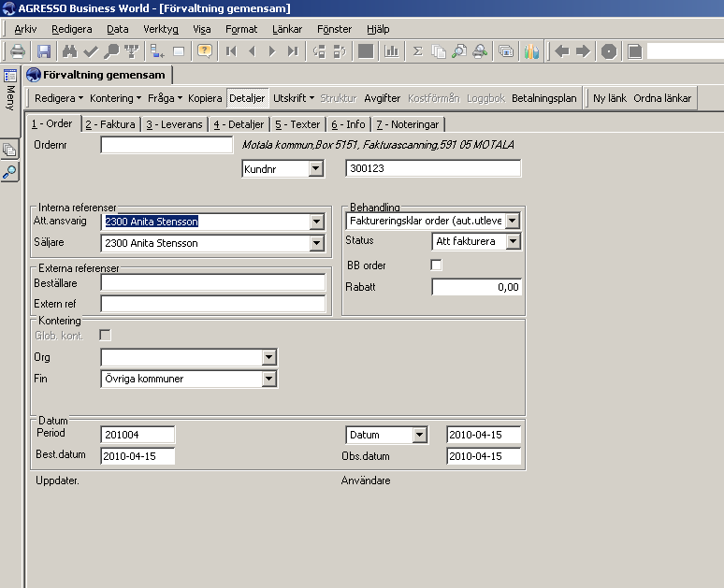Click the Detaljer toolbar button
724x588 pixels.
click(x=247, y=98)
